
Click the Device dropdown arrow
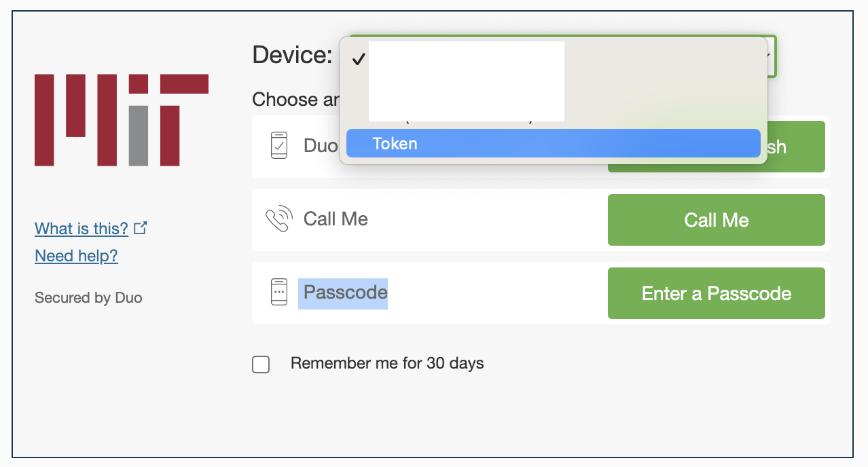pyautogui.click(x=768, y=56)
